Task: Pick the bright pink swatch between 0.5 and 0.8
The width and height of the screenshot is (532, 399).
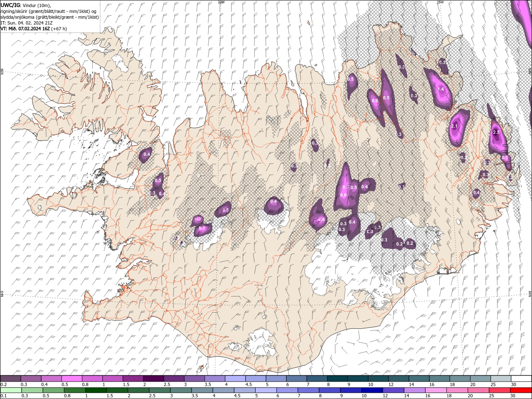Action: pos(72,379)
